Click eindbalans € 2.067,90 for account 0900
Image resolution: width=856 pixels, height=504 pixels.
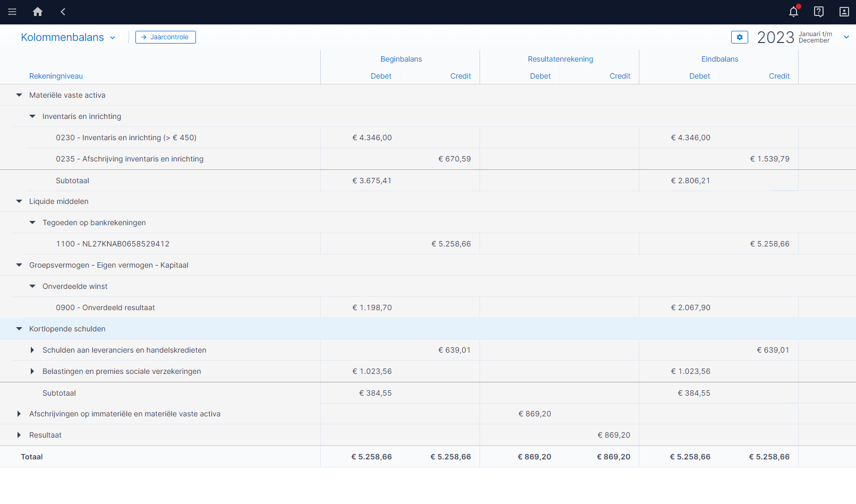click(x=690, y=307)
